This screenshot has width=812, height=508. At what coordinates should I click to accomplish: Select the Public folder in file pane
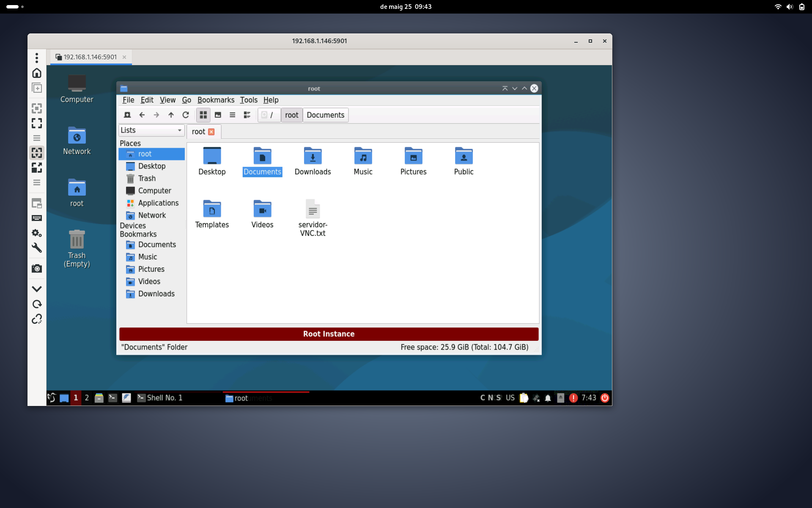464,161
